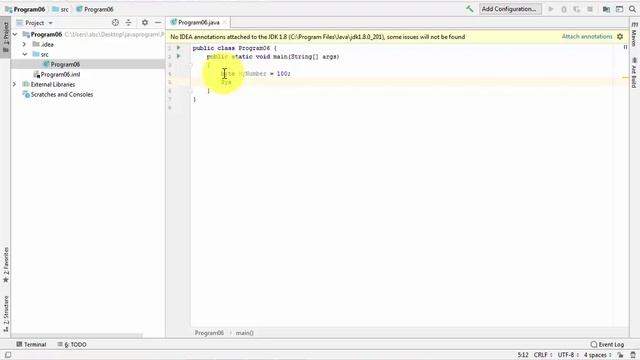This screenshot has height=360, width=640.
Task: Close the Program06.java tab
Action: (x=224, y=22)
